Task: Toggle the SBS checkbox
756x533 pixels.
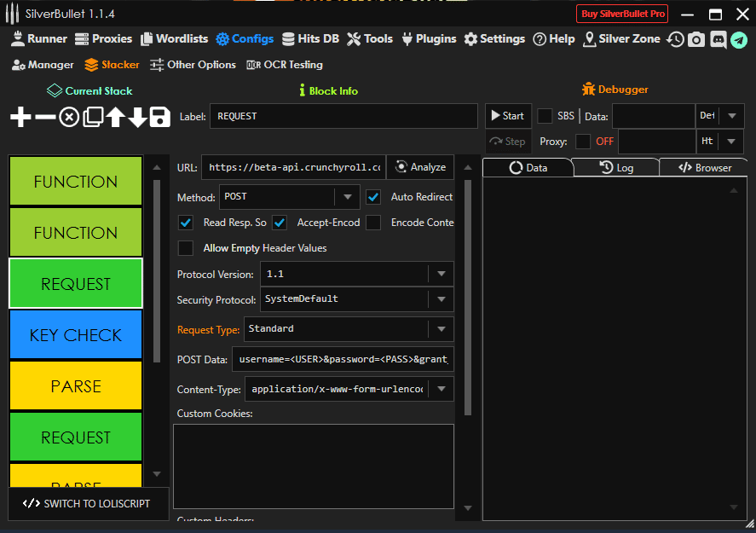Action: click(545, 116)
